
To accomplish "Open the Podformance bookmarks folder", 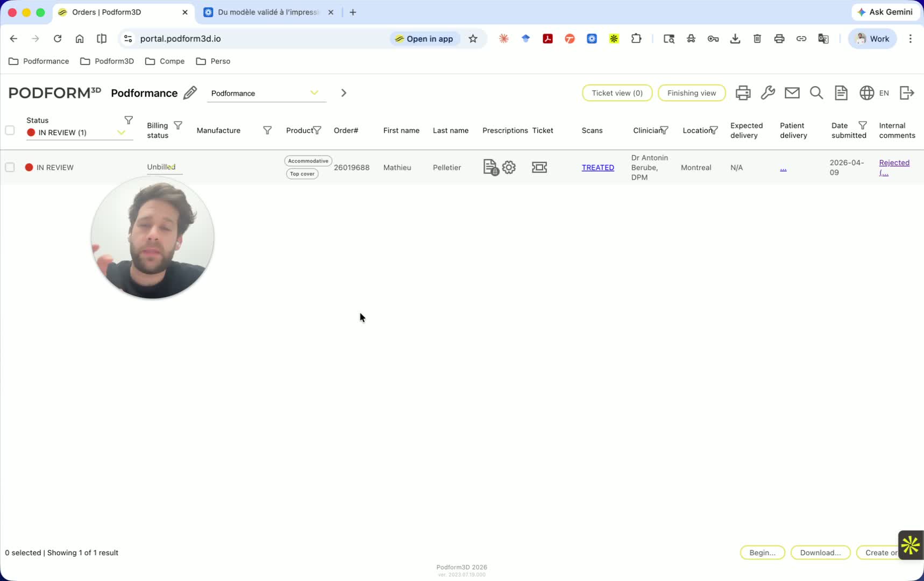I will point(39,61).
